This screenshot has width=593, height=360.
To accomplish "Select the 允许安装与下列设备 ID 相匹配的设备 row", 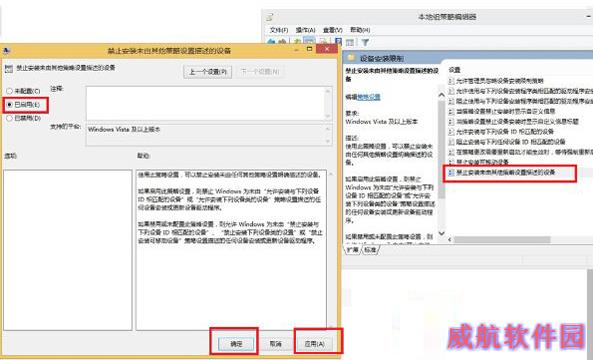I will pos(501,132).
